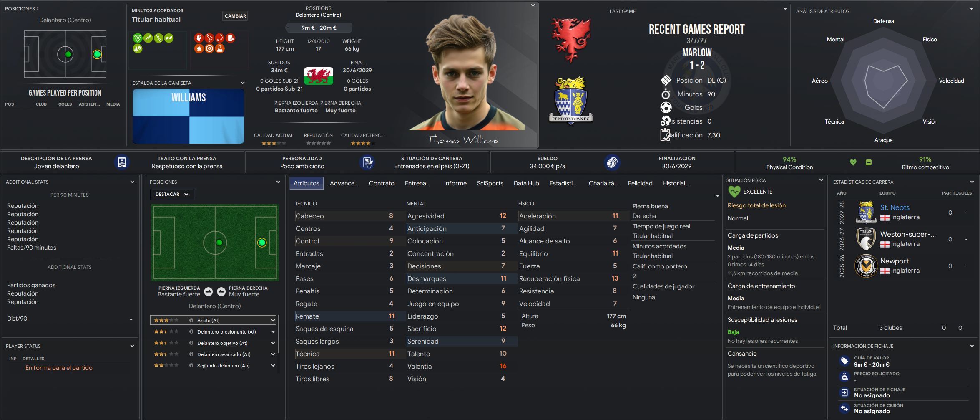980x420 pixels.
Task: Click the Ariete (At) info icon
Action: coord(191,321)
